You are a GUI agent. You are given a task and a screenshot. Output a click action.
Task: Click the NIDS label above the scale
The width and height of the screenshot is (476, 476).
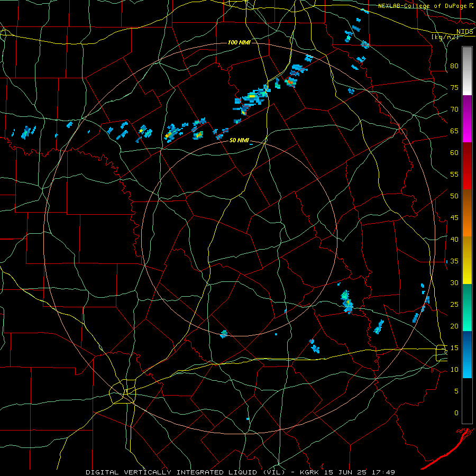point(464,32)
